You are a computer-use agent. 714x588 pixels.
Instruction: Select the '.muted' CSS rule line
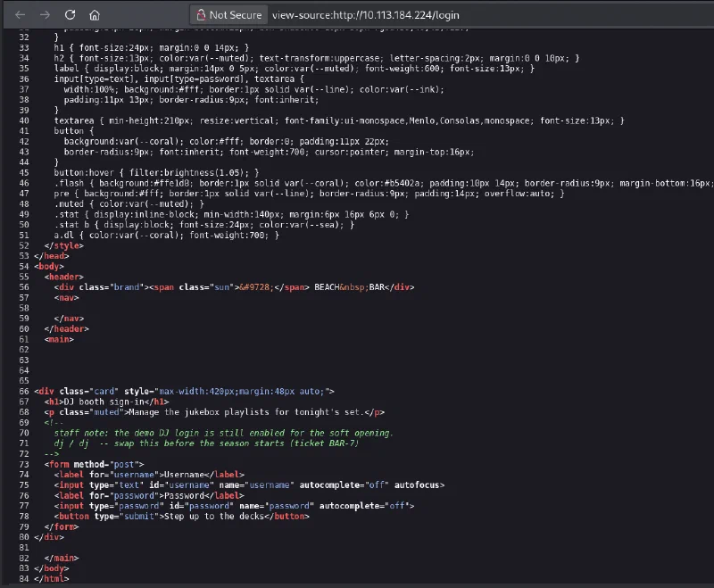tap(129, 204)
